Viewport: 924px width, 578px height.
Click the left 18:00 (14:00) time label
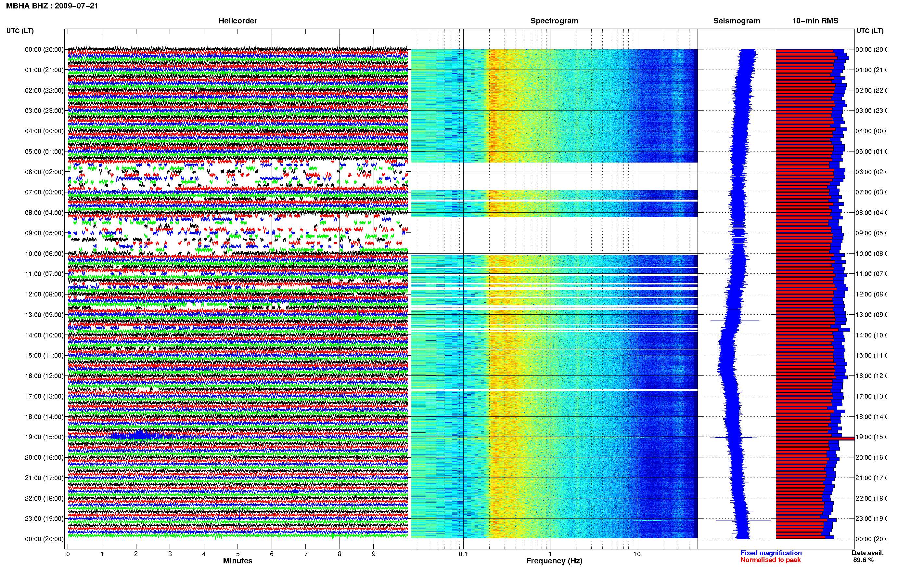tap(44, 417)
